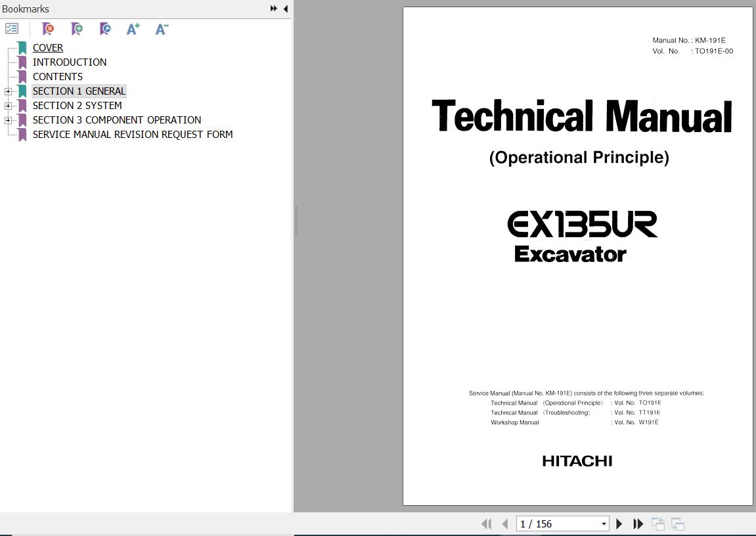
Task: Click REVISION REQUEST FORM bookmark ribbon icon
Action: 22,135
